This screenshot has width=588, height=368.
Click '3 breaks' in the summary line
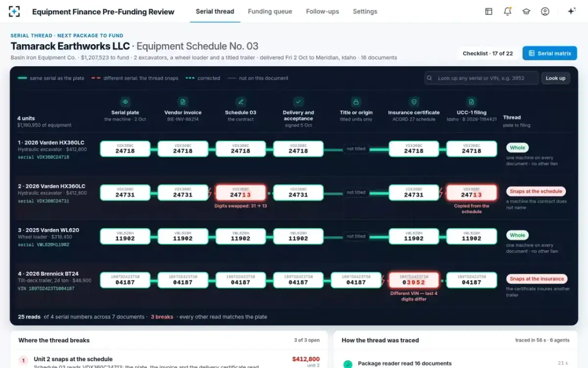162,317
